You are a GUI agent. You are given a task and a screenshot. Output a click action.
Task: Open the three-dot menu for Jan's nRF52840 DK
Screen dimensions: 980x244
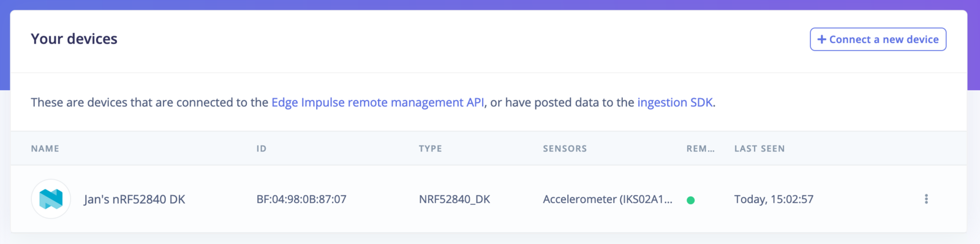(x=926, y=199)
